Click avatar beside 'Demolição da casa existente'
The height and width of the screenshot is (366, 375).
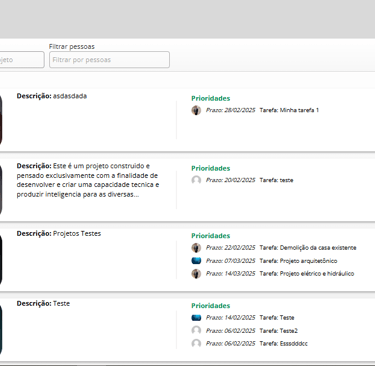coord(196,248)
